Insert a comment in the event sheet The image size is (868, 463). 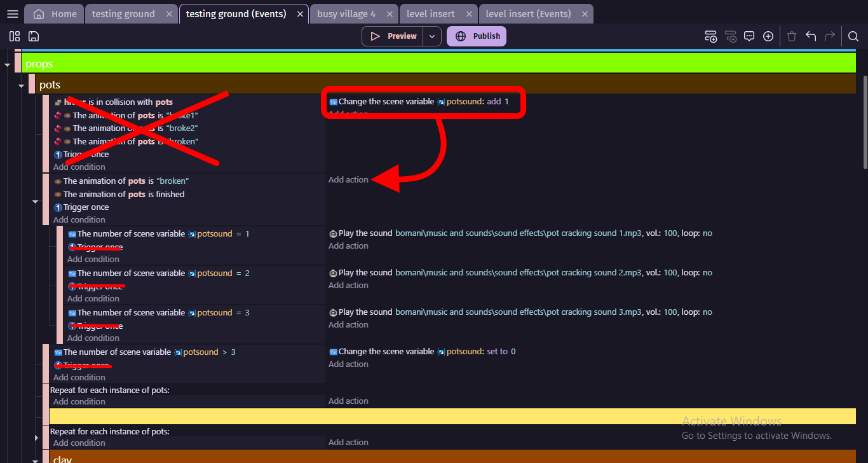coord(749,36)
